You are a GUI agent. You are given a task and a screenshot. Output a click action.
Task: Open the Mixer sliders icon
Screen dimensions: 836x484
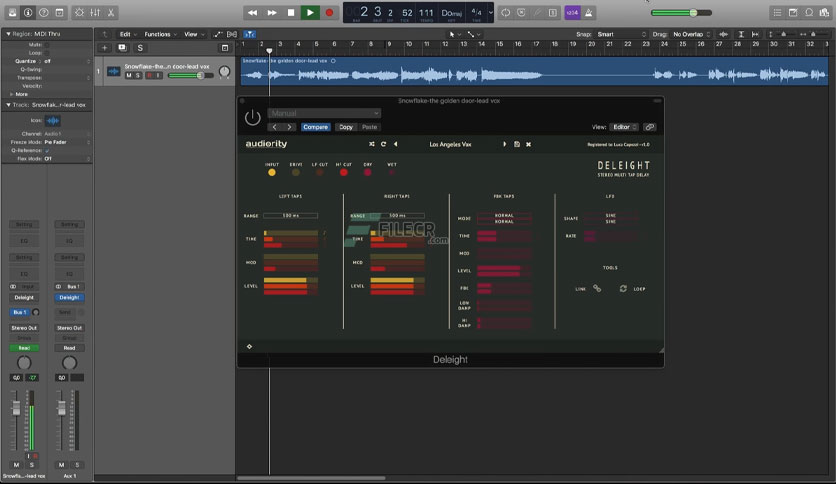[x=95, y=12]
